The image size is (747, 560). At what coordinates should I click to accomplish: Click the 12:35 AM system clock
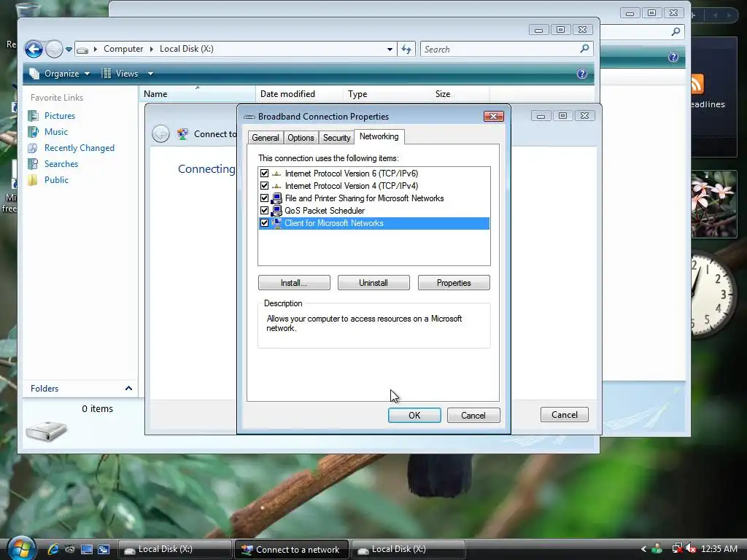pos(719,549)
